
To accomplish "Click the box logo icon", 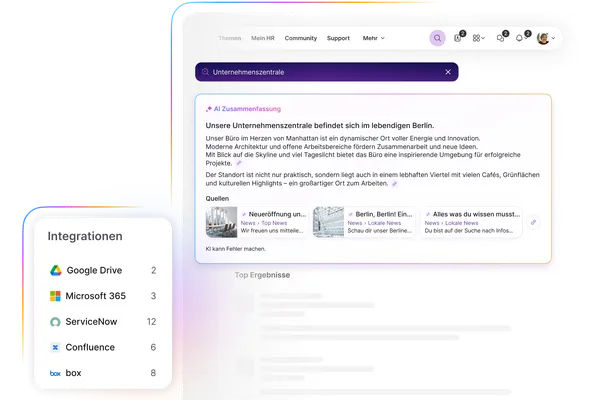I will pos(55,373).
